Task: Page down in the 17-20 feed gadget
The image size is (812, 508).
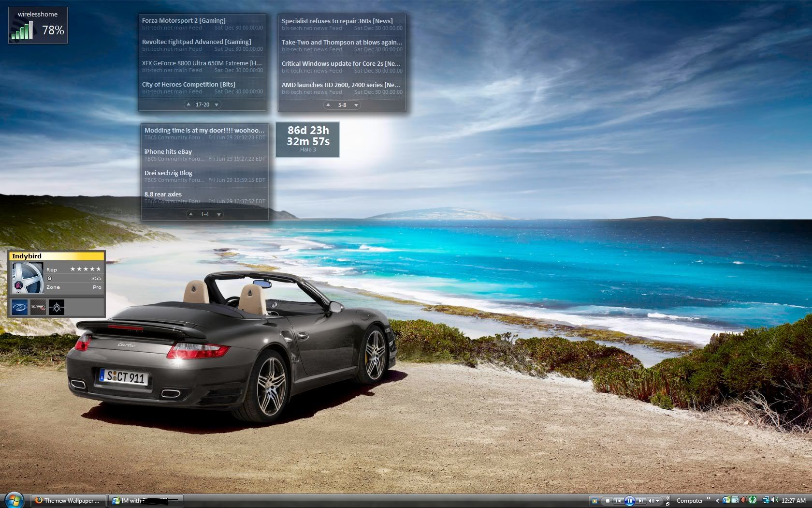Action: [217, 105]
